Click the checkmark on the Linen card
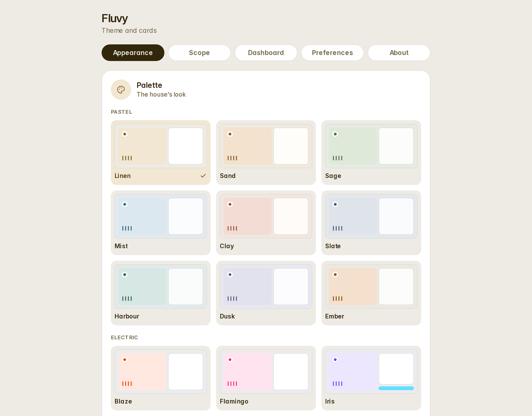 click(x=203, y=176)
